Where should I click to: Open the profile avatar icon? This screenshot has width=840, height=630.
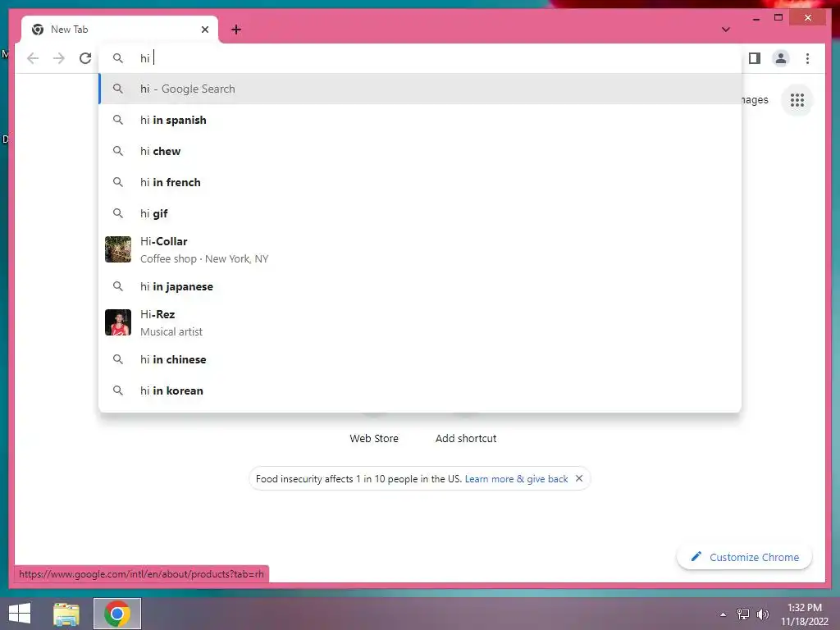click(x=781, y=58)
